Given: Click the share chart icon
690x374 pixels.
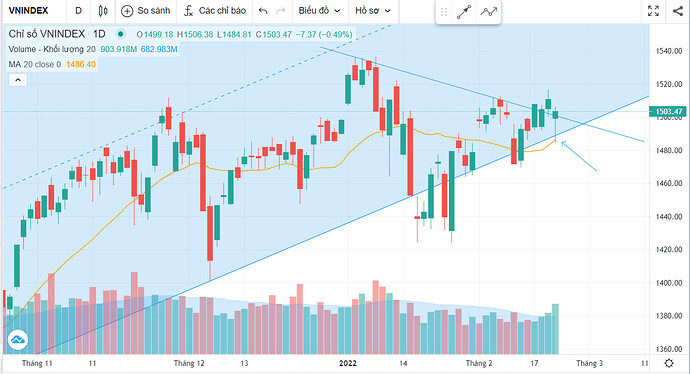Looking at the screenshot, I should tap(678, 11).
